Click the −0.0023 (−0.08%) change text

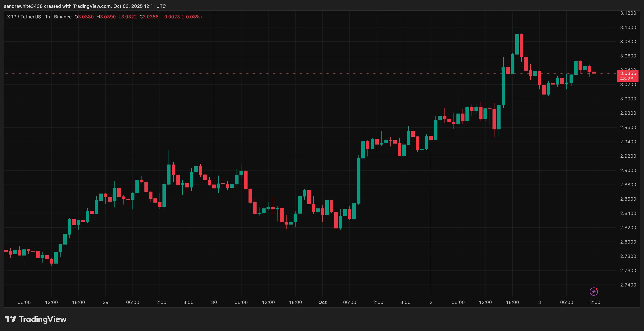click(181, 17)
